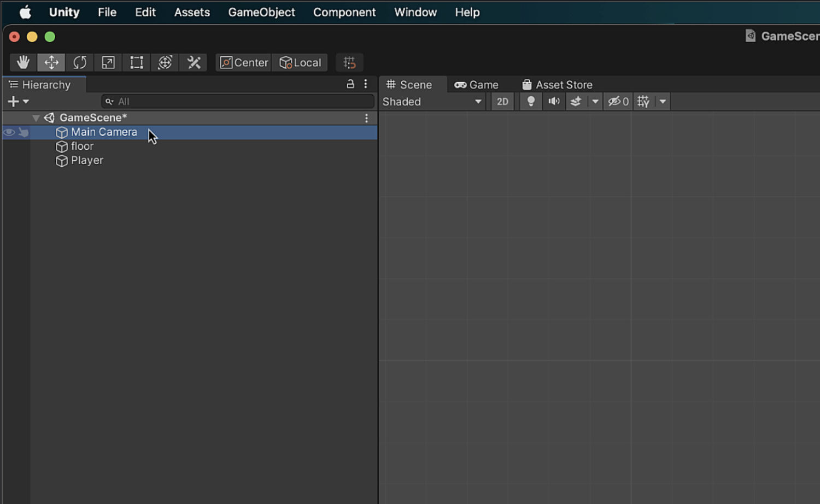Toggle scene effects (skybox, fog)
This screenshot has height=504, width=820.
576,102
